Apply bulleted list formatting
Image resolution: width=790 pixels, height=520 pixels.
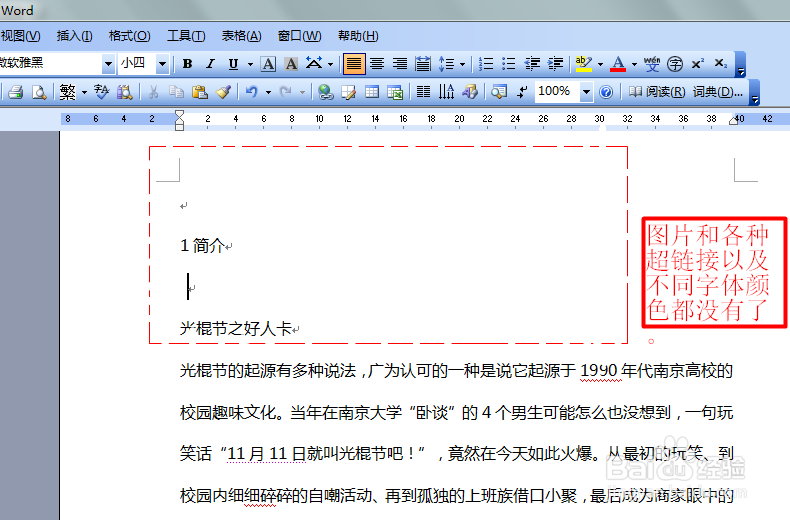[508, 64]
